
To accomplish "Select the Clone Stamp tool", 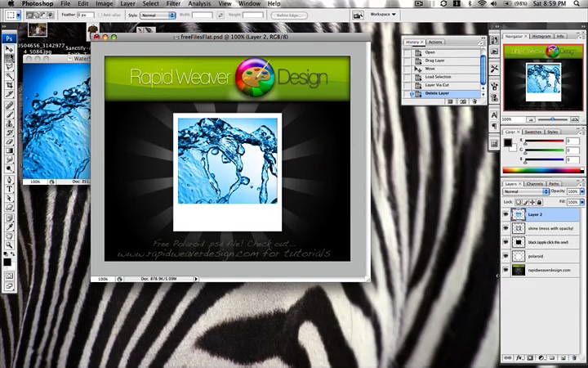I will (9, 123).
